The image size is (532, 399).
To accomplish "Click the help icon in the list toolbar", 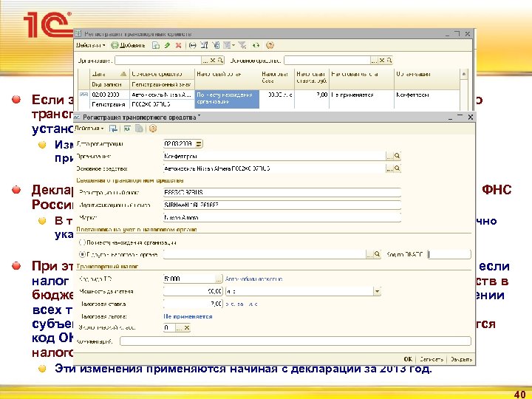I will pyautogui.click(x=270, y=45).
